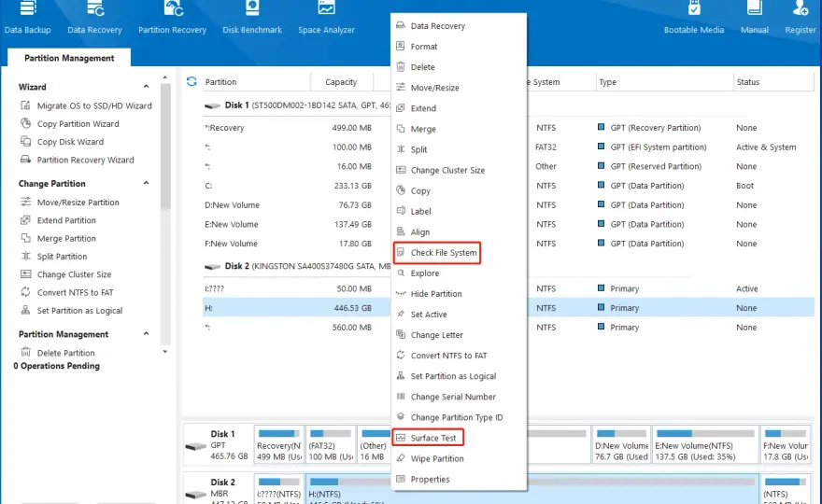822x504 pixels.
Task: Choose sidebar Set Partition as Logical
Action: point(71,311)
